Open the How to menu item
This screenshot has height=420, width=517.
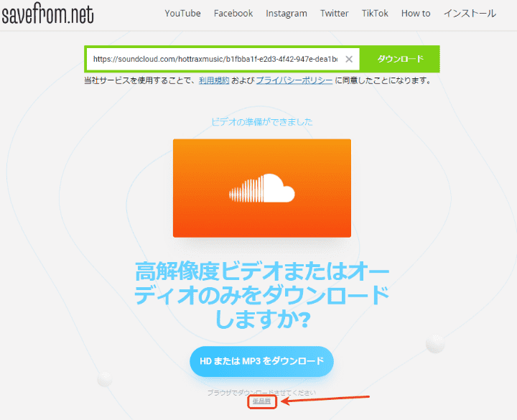point(416,14)
